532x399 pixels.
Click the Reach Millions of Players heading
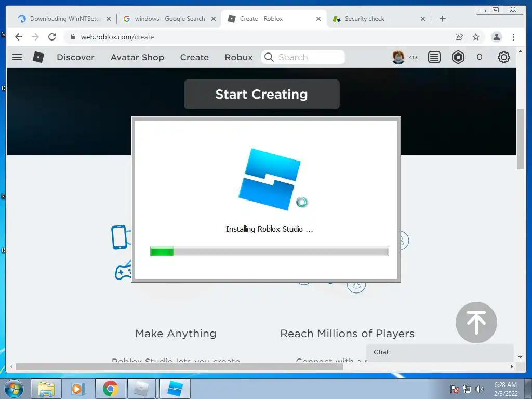coord(348,334)
